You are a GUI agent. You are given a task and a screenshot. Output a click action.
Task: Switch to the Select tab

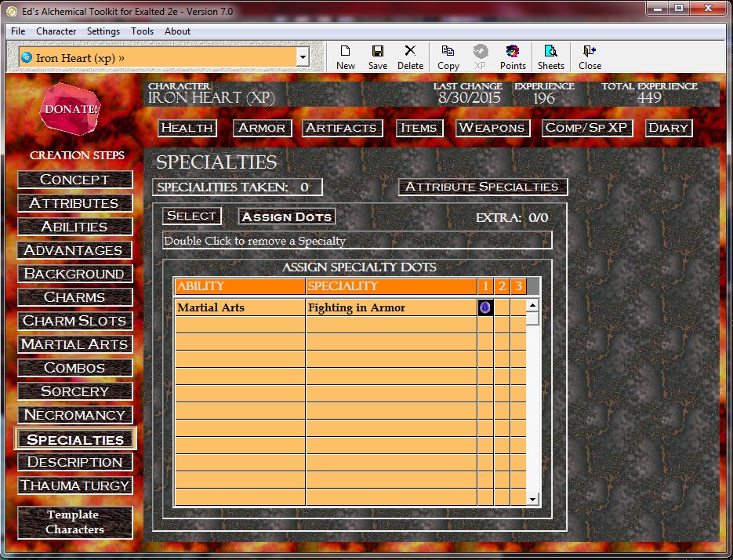191,216
